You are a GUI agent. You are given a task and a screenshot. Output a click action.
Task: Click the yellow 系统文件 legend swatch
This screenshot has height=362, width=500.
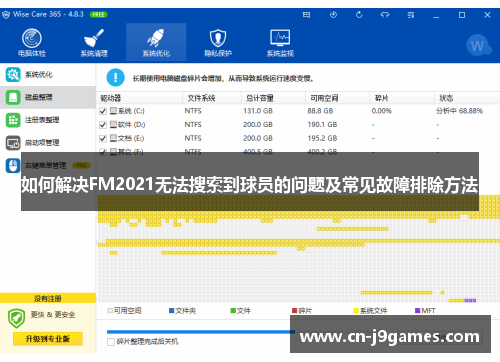coord(356,311)
